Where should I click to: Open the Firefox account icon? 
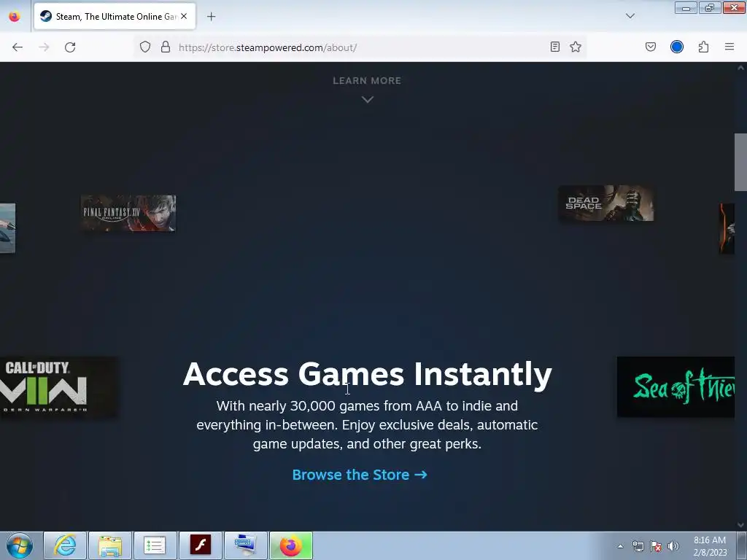point(676,47)
